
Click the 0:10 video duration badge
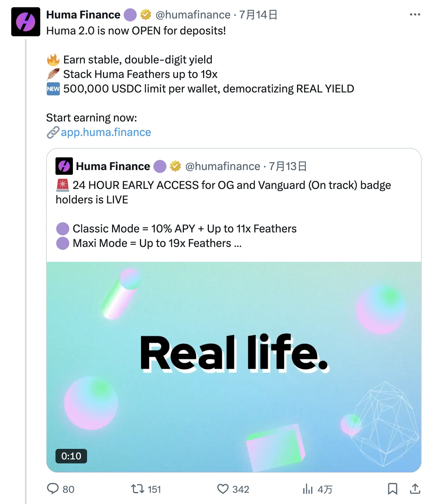click(x=71, y=456)
